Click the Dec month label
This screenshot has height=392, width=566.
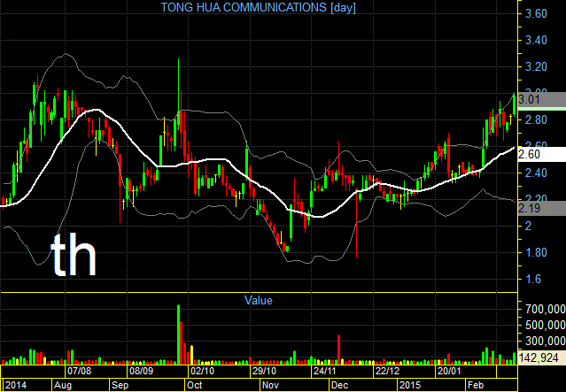(339, 385)
